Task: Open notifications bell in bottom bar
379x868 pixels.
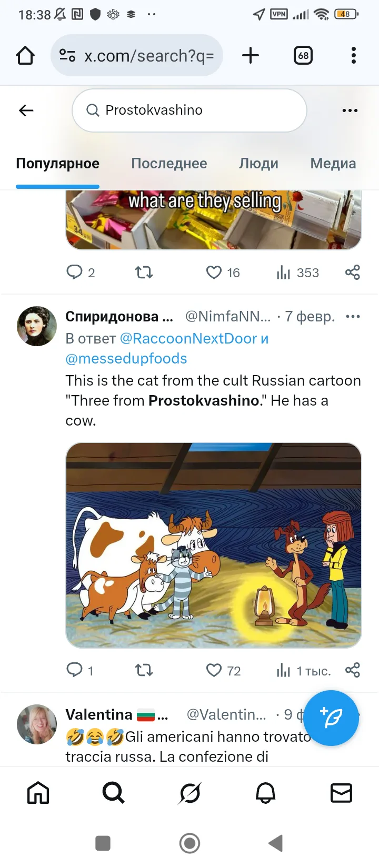Action: click(x=265, y=793)
